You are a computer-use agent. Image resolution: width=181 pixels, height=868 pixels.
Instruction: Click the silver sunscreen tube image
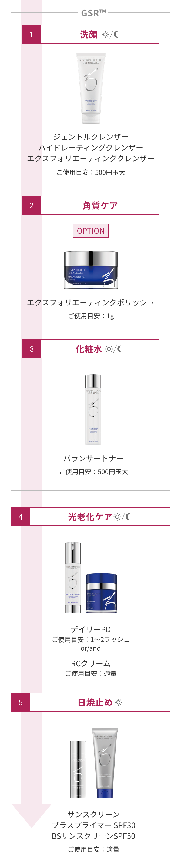pyautogui.click(x=105, y=763)
